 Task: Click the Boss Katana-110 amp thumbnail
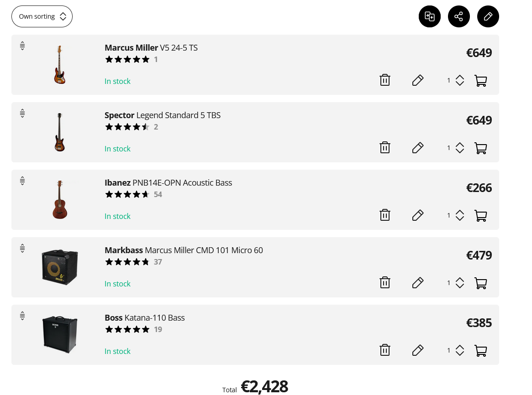[60, 334]
